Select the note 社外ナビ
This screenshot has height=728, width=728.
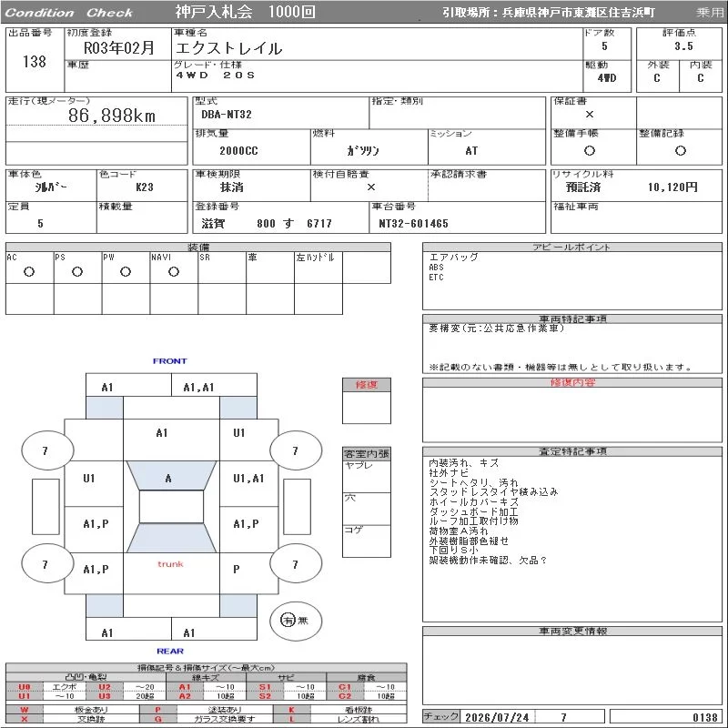[x=449, y=473]
